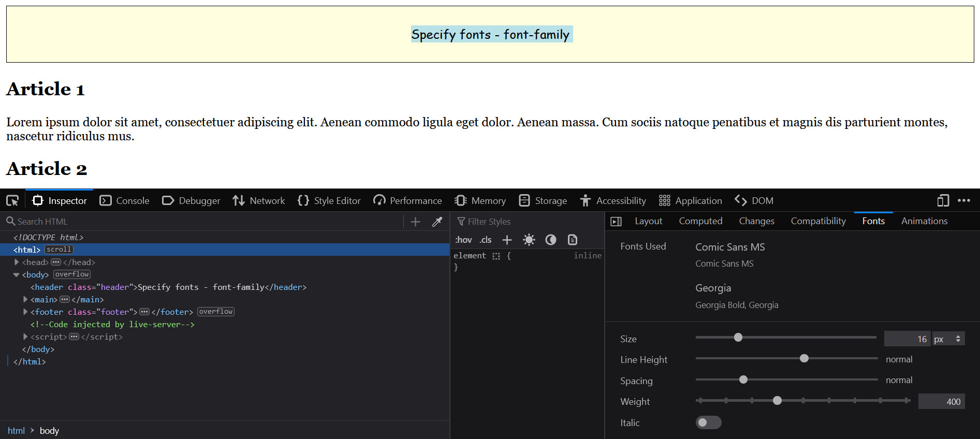Click the eyedropper color picker icon

437,222
